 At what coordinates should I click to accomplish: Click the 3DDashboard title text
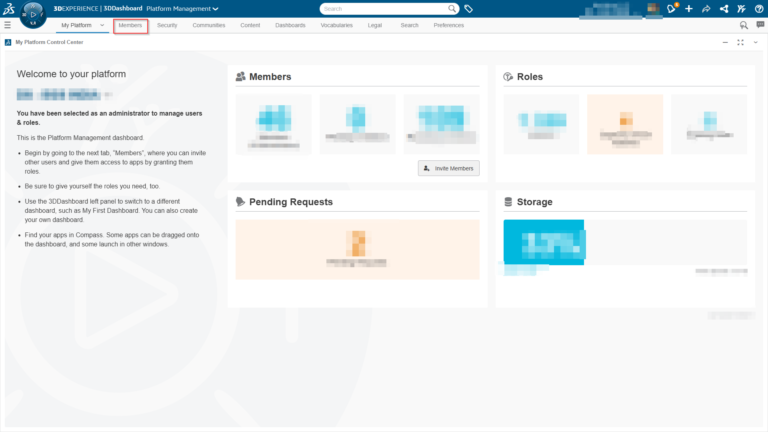click(x=122, y=8)
